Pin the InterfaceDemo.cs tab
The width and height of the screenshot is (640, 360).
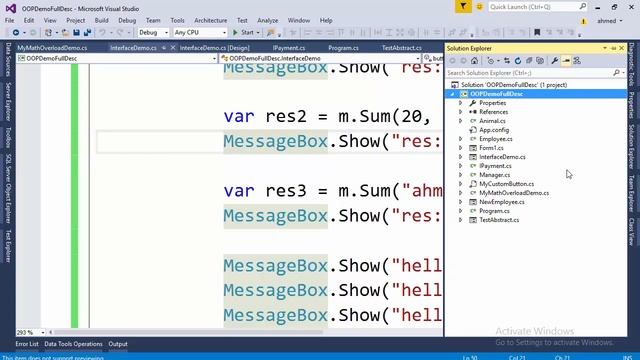(x=164, y=48)
